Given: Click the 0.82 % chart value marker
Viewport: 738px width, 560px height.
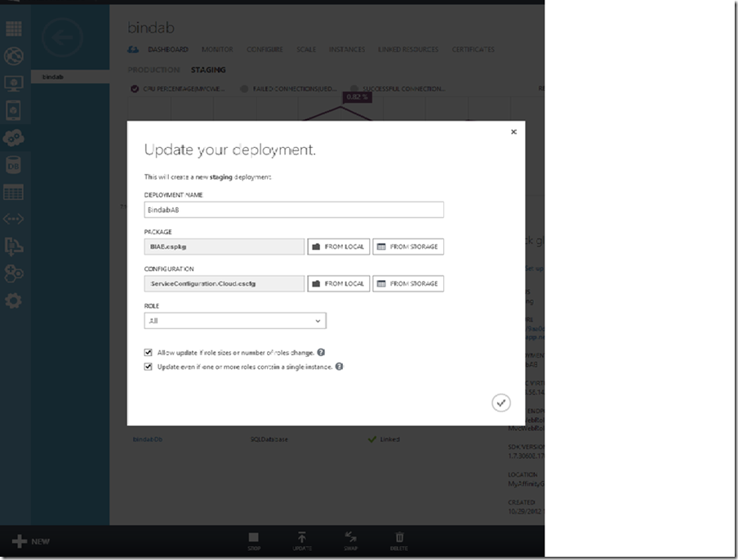Looking at the screenshot, I should pos(358,97).
